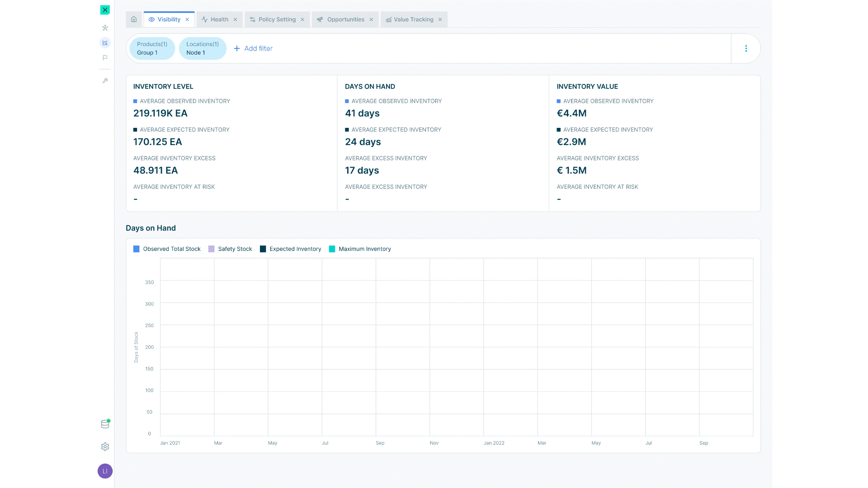Click the INVENTORY LEVEL heading

[x=163, y=86]
